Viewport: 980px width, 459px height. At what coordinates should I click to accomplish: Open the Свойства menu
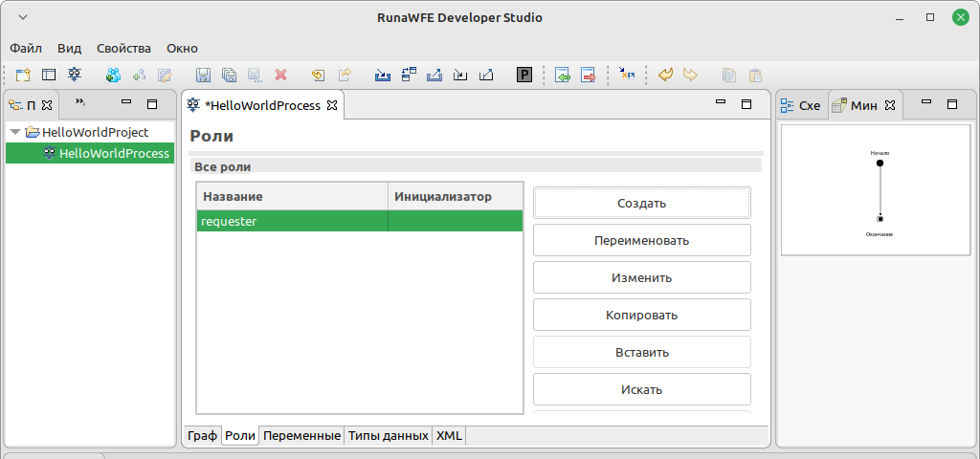(123, 48)
